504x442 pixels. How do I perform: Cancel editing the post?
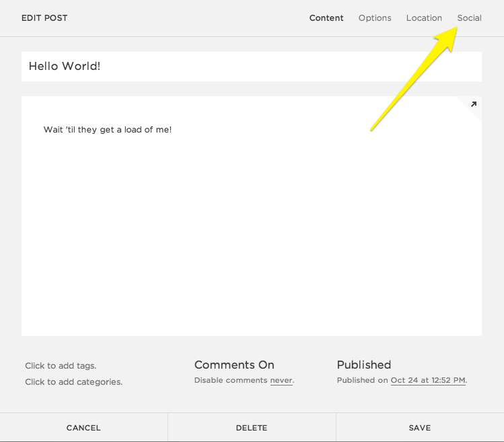(83, 427)
